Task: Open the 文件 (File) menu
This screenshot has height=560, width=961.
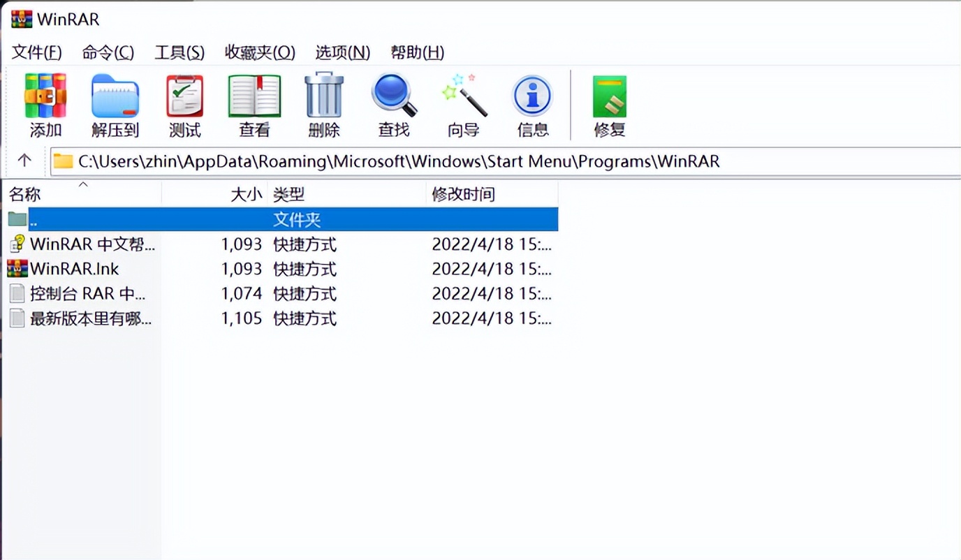Action: pyautogui.click(x=36, y=52)
